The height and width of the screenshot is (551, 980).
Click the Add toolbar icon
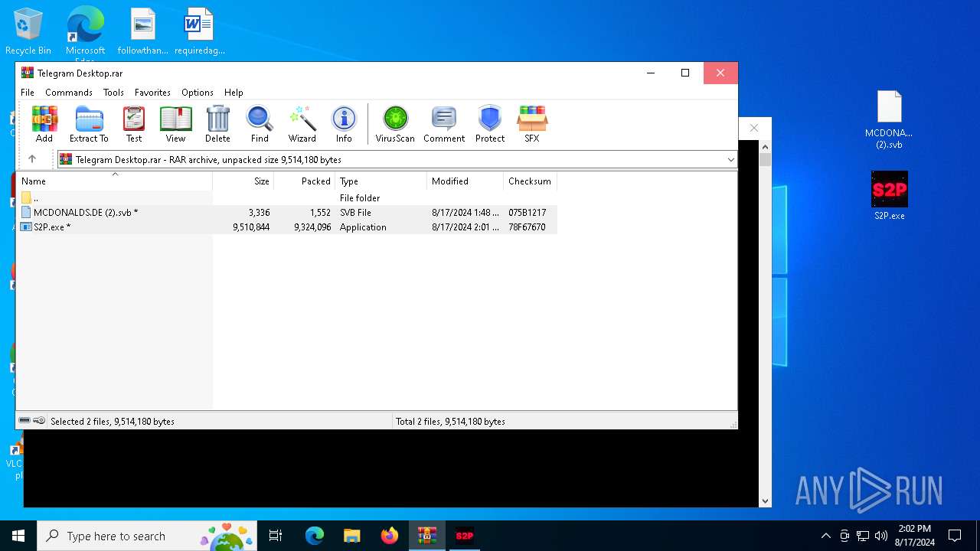click(44, 124)
